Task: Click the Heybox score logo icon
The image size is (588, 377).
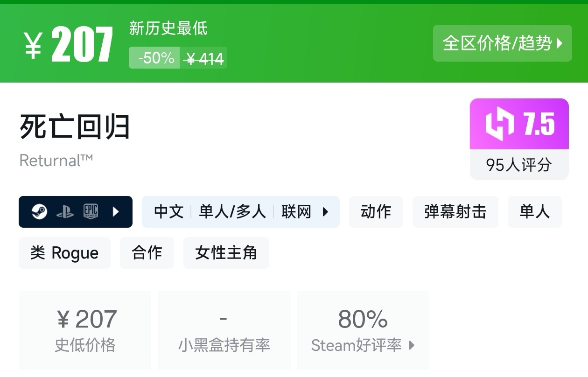Action: [x=500, y=124]
